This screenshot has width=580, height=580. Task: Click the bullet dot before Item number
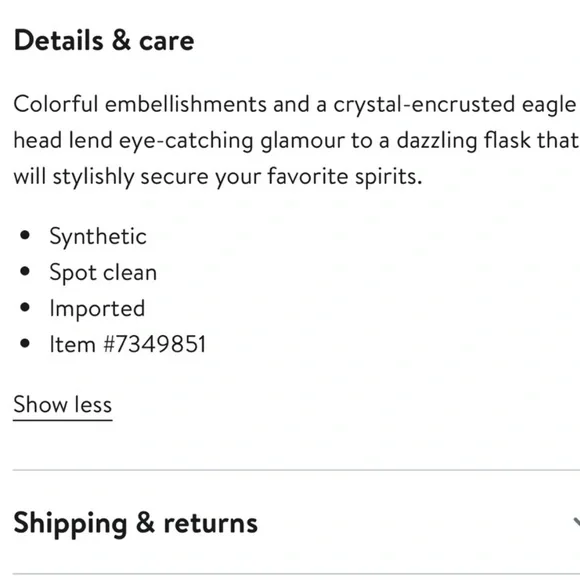pyautogui.click(x=25, y=343)
